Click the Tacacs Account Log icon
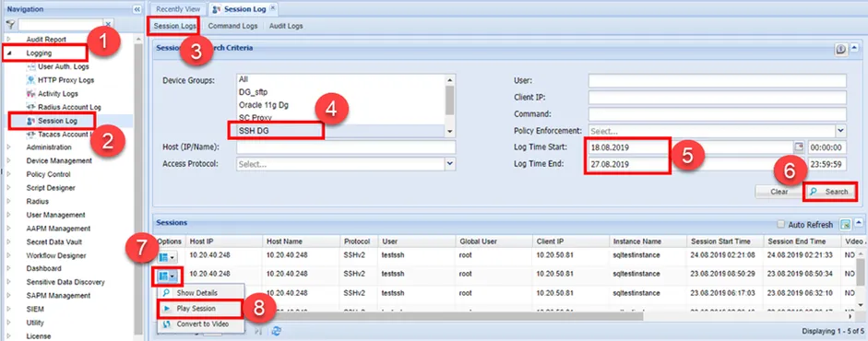Image resolution: width=868 pixels, height=341 pixels. [31, 135]
